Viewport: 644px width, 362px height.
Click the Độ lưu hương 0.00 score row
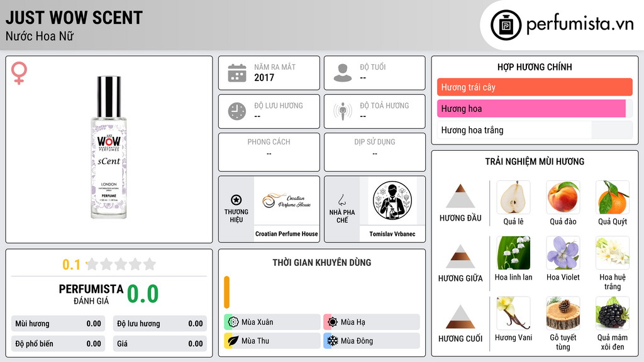click(160, 324)
